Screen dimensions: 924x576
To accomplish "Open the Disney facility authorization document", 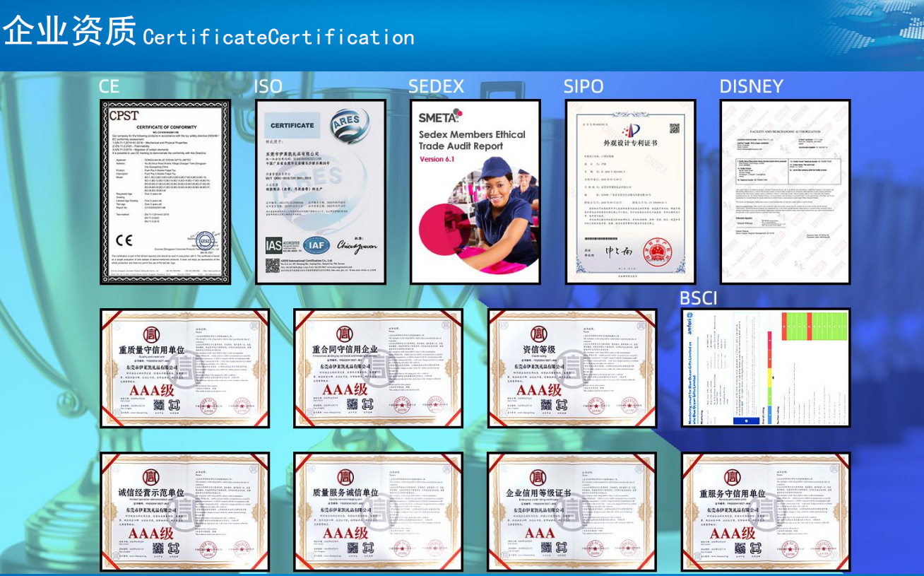I will [x=786, y=192].
